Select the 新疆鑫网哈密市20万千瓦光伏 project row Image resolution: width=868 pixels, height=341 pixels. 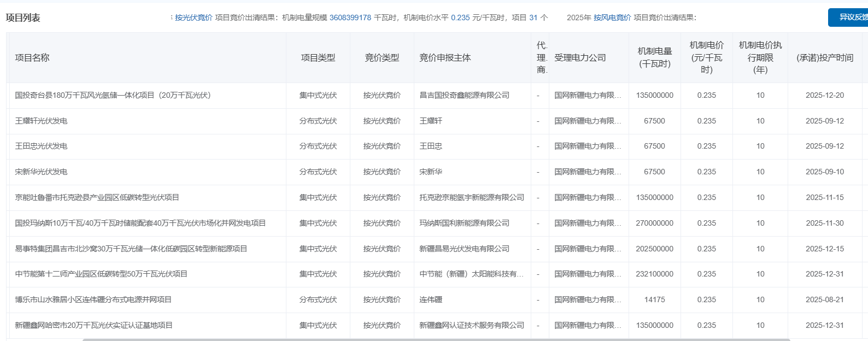coord(93,325)
